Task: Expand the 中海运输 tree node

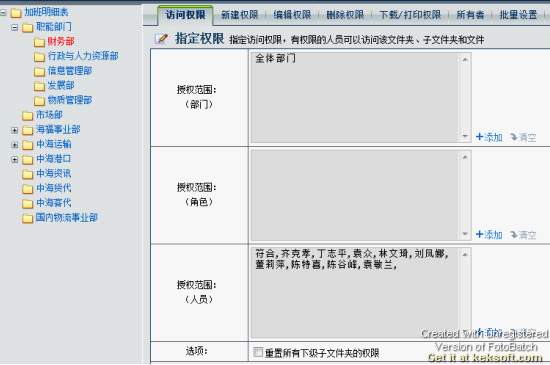Action: 14,144
